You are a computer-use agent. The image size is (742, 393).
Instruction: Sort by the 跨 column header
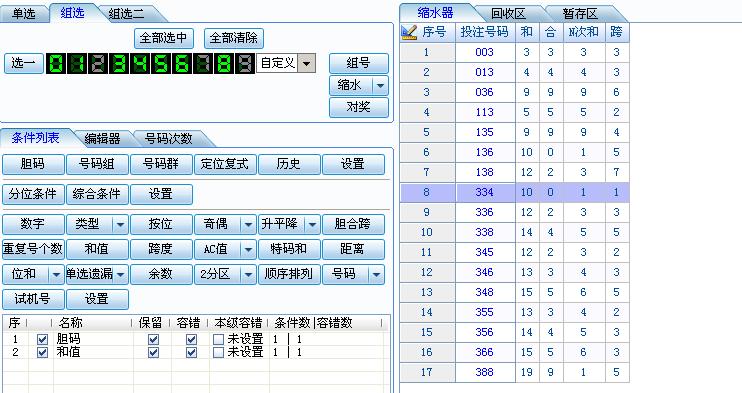click(617, 32)
